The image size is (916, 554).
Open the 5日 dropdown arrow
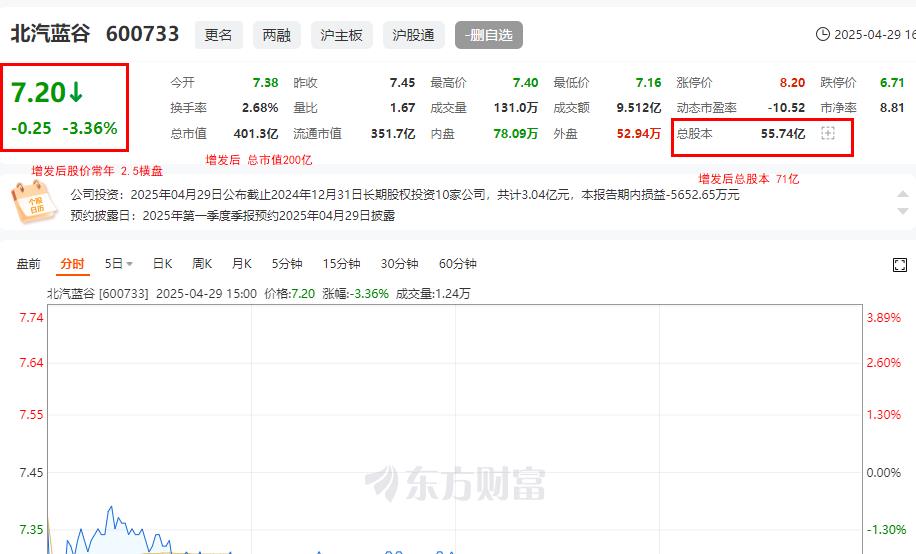tap(129, 264)
